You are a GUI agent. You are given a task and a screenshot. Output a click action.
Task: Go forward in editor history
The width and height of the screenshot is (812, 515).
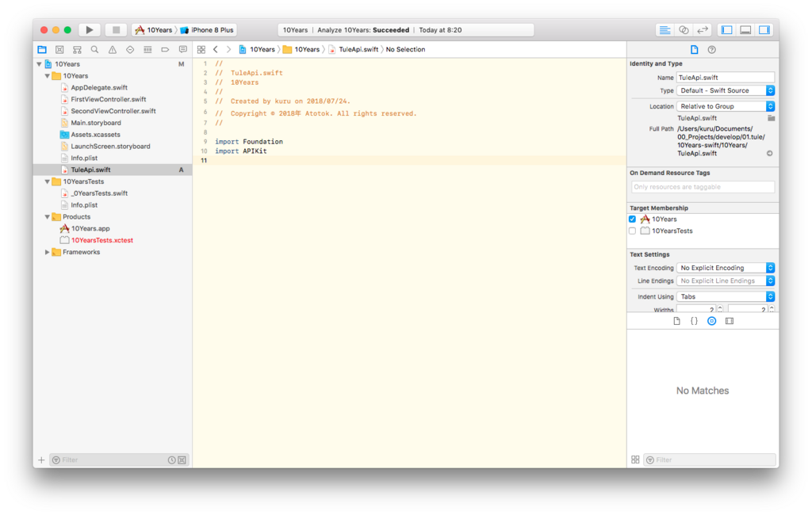click(228, 50)
